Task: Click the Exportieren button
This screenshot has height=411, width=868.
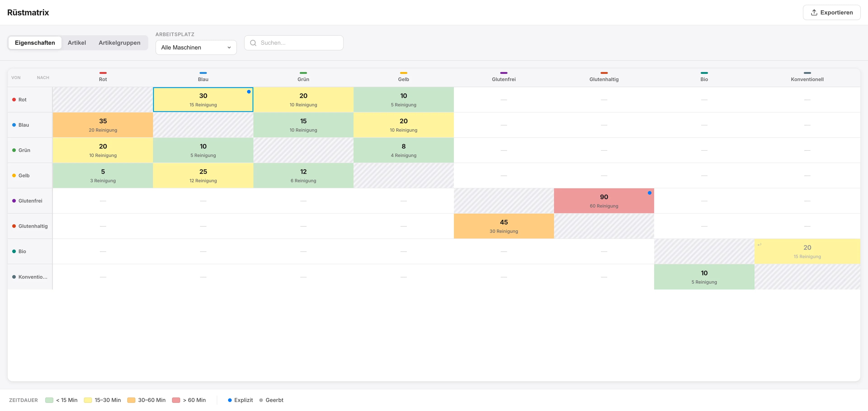Action: (x=831, y=12)
